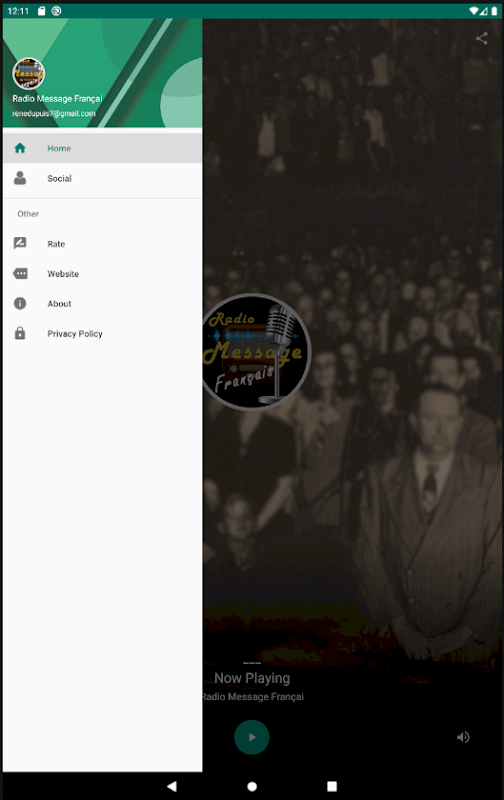Tap the round radio logo avatar
Screen dimensions: 504x800
29,73
